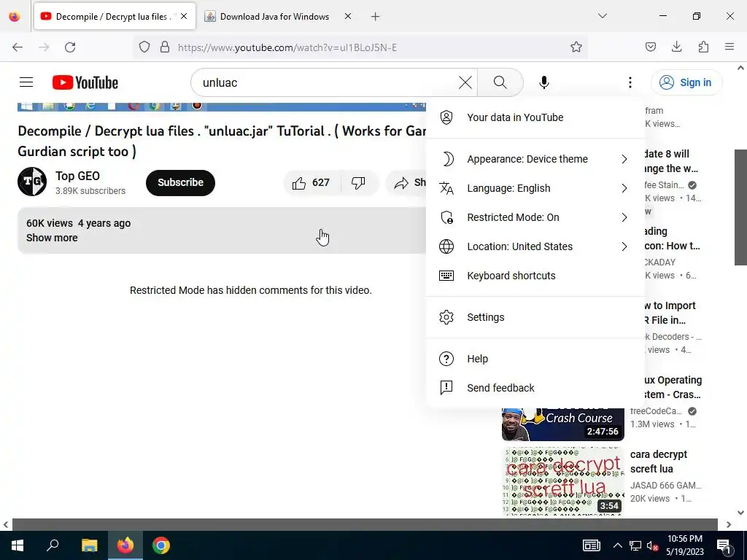Image resolution: width=747 pixels, height=560 pixels.
Task: Open the Crash Course 2:47:56 thumbnail
Action: (562, 425)
